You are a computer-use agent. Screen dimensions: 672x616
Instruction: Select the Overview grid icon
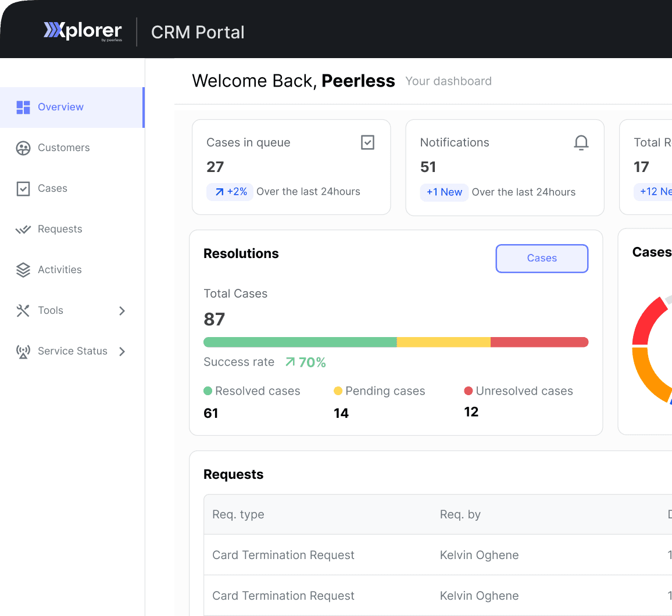23,107
